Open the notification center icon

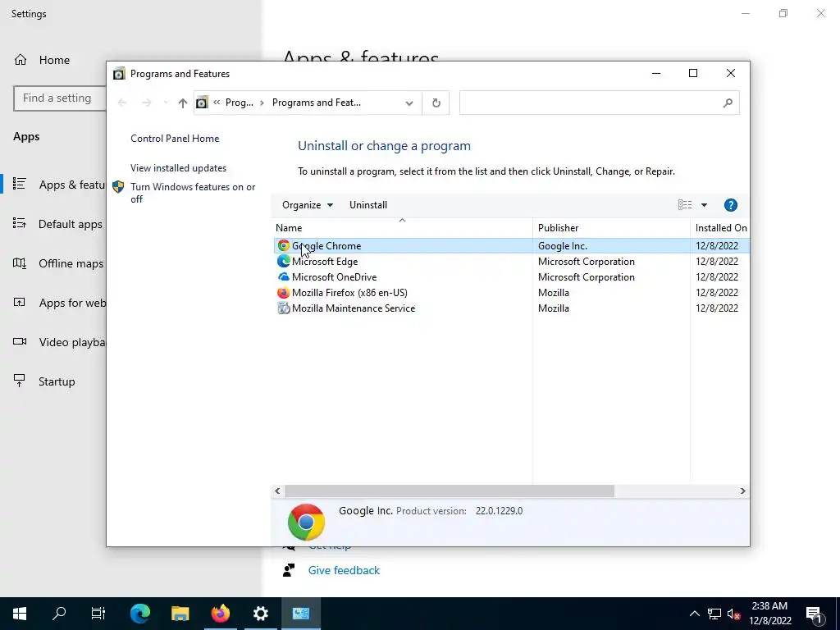(815, 615)
